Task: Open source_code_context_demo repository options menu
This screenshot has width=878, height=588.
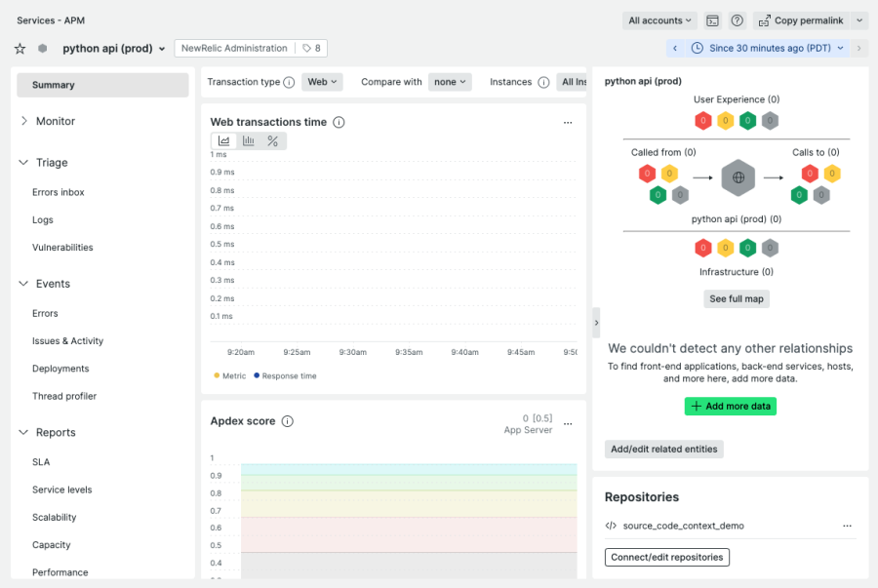Action: pyautogui.click(x=847, y=526)
